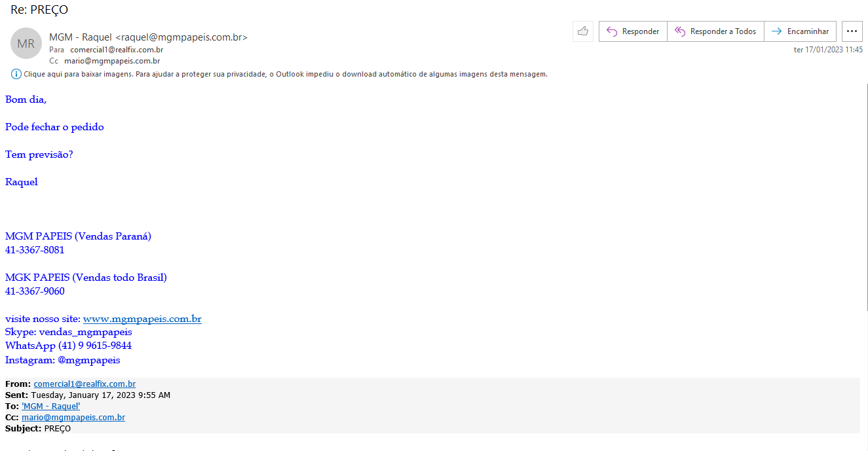Open the more actions ellipsis menu

point(852,31)
